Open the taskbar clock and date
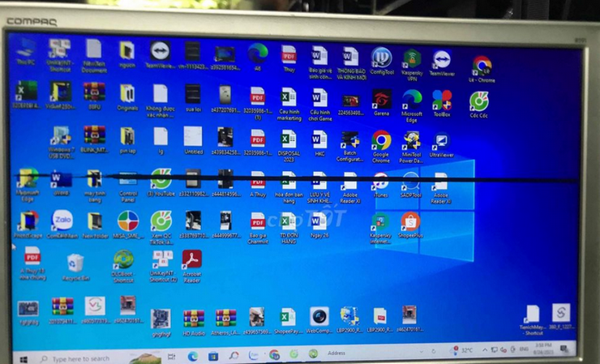600x364 pixels. coord(542,348)
